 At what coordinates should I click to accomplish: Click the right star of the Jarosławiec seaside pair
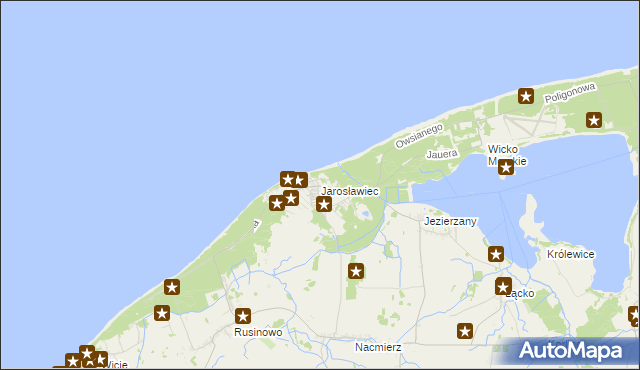point(300,180)
